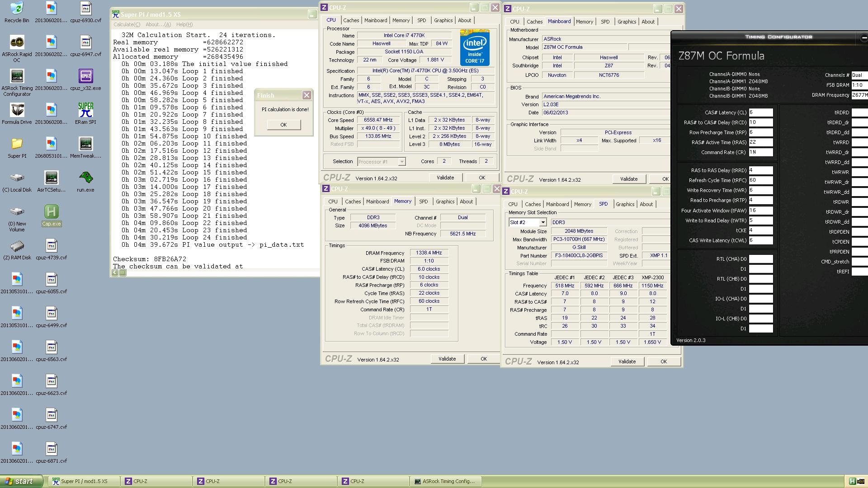Open the Recycle Bin desktop icon

pyautogui.click(x=17, y=12)
